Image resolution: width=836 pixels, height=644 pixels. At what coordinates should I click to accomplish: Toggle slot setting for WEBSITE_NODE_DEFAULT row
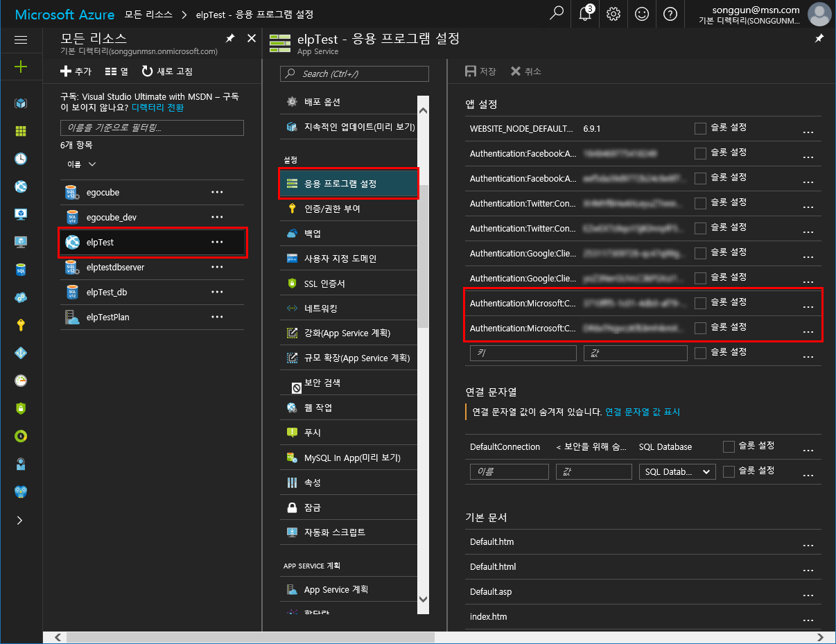coord(700,128)
